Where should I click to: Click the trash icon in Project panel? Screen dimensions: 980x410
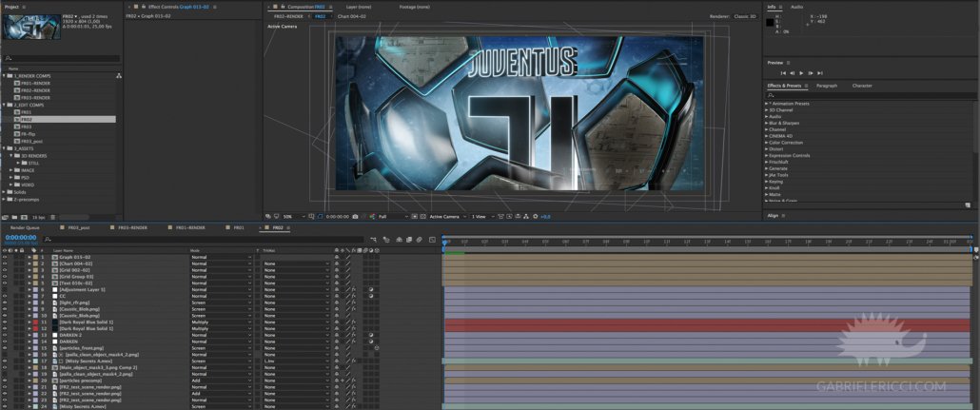click(53, 218)
